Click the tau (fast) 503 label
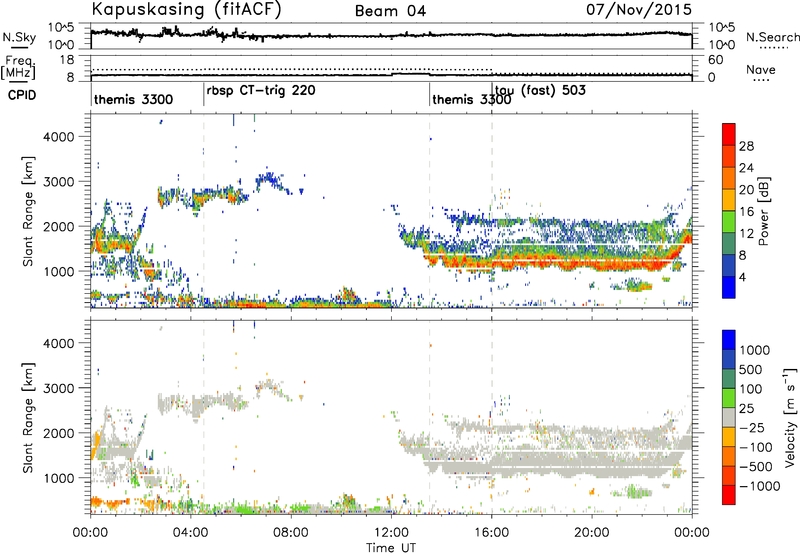This screenshot has height=554, width=800. coord(540,90)
